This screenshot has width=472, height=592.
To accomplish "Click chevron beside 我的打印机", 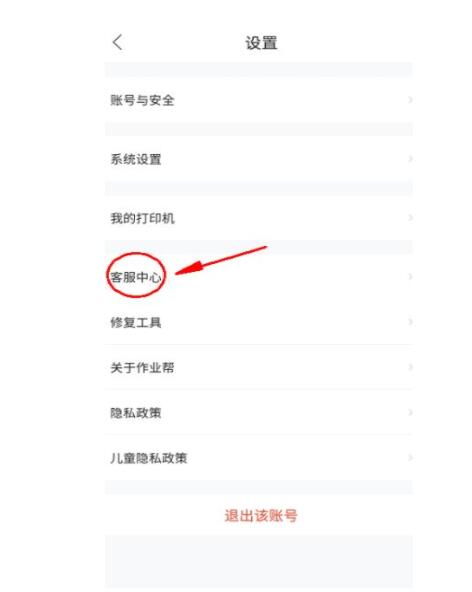I will point(410,218).
